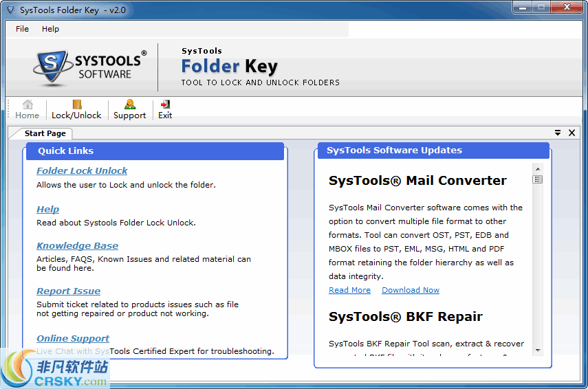The width and height of the screenshot is (588, 389).
Task: Click the SysTools Software Updates header
Action: pyautogui.click(x=433, y=151)
